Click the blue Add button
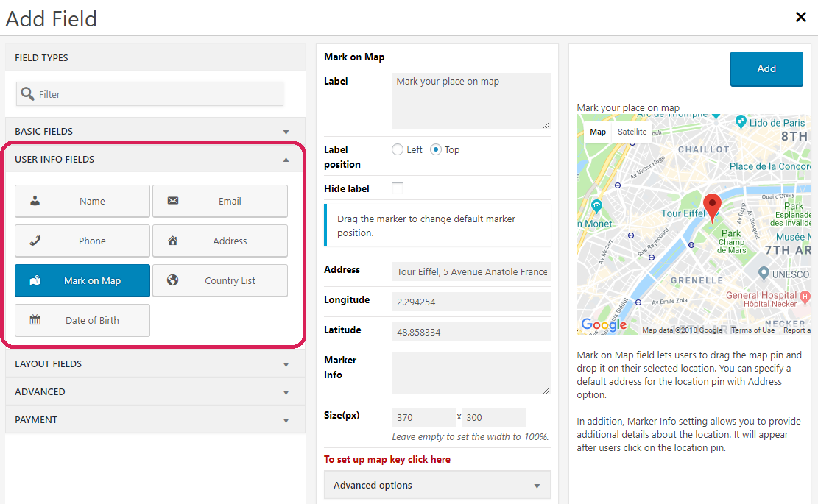This screenshot has width=818, height=504. coord(766,68)
